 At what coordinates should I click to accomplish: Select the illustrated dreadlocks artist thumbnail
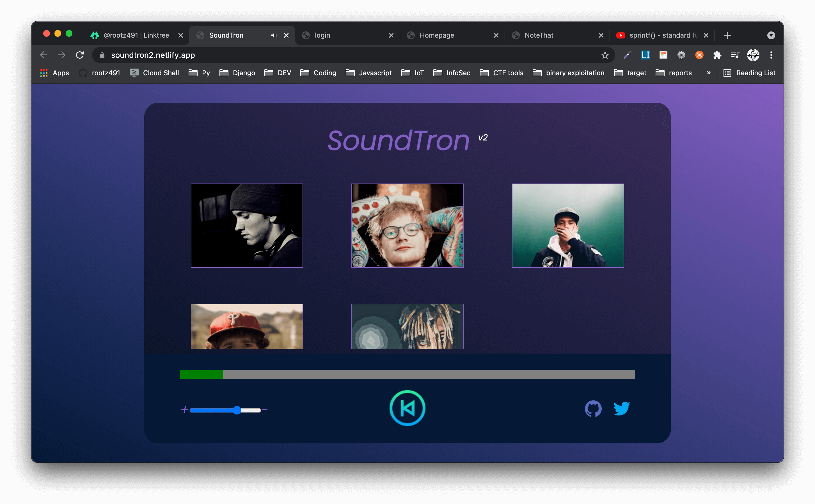tap(407, 326)
